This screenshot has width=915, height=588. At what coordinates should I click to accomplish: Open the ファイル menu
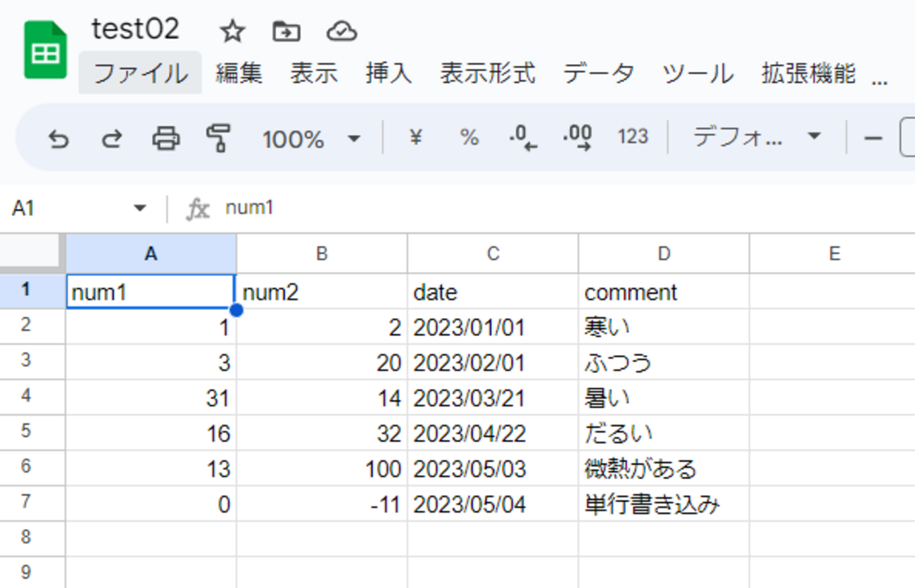coord(140,73)
